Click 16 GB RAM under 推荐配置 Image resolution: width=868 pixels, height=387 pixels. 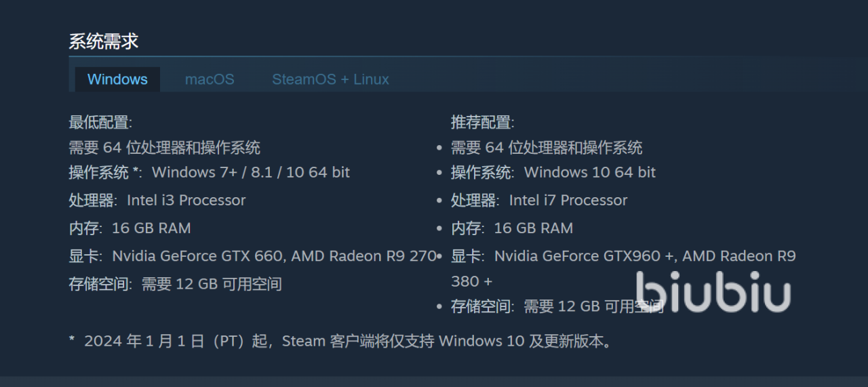point(534,228)
